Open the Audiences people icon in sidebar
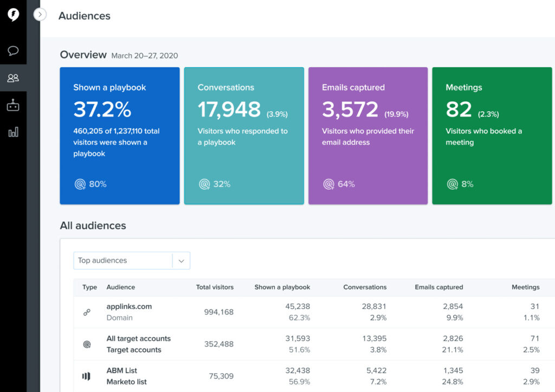This screenshot has width=555, height=392. pos(13,78)
